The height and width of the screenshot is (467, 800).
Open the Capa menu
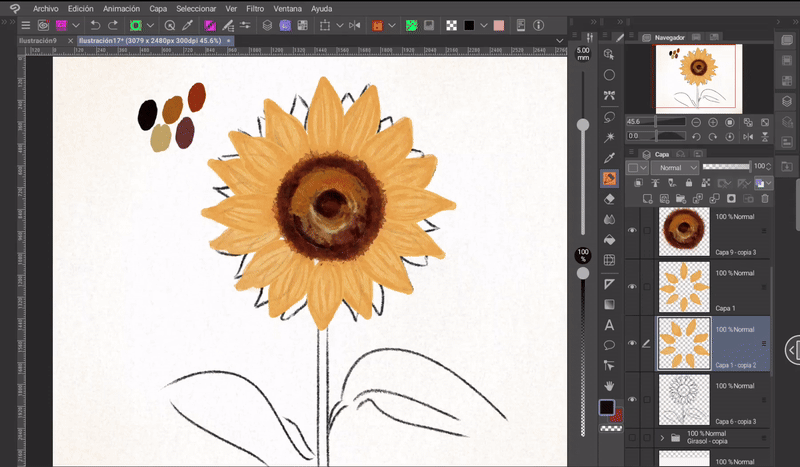point(160,8)
